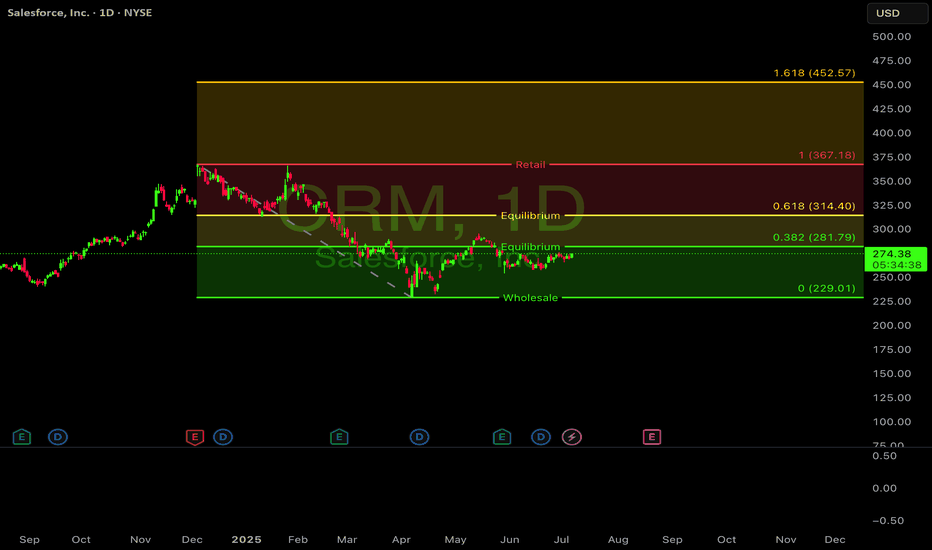Click the Apr label on the time axis
Viewport: 932px width, 550px height.
[401, 540]
